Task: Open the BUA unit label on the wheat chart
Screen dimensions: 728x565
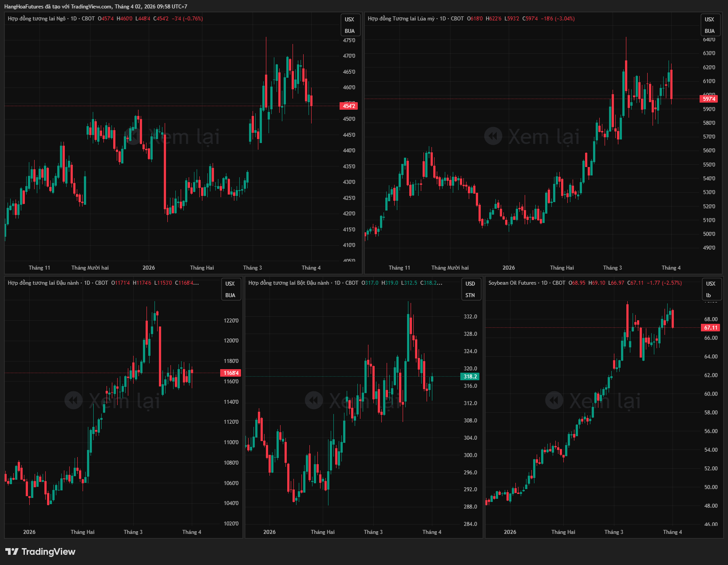Action: point(710,31)
